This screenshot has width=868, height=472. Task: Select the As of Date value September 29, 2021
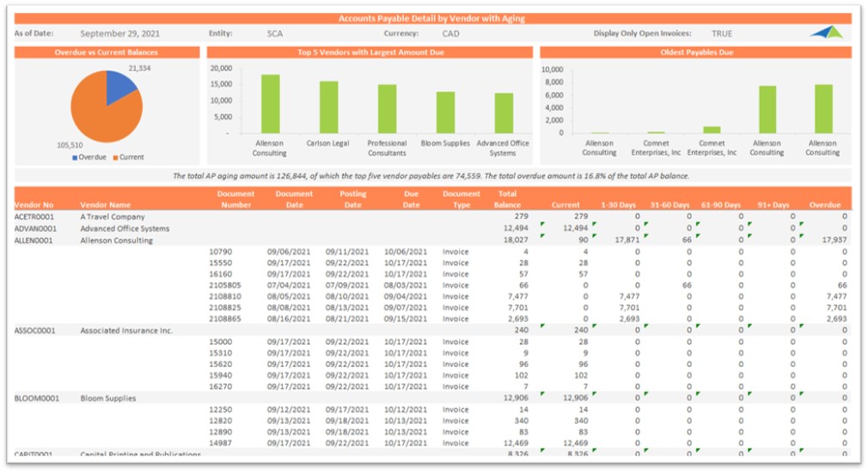pos(118,34)
